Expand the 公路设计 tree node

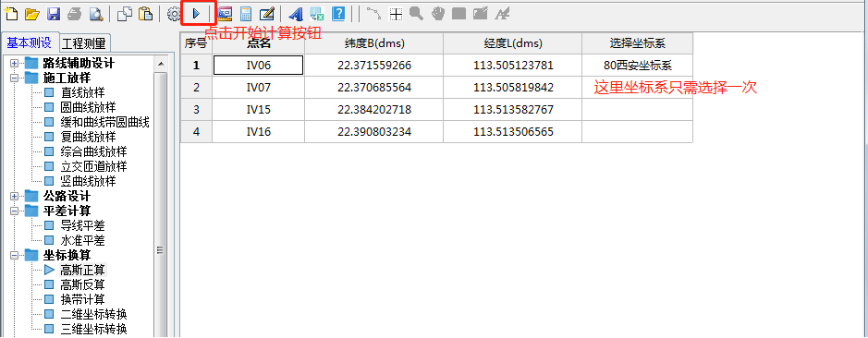[15, 197]
